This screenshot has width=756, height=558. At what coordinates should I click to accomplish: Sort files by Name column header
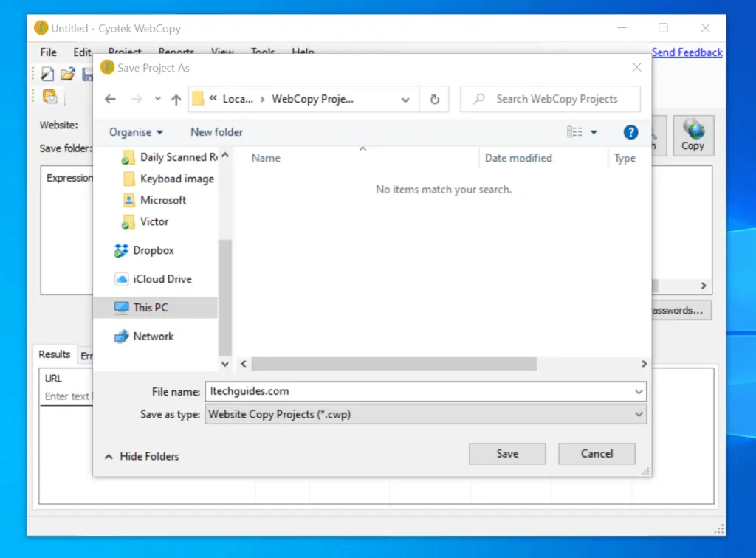coord(266,158)
